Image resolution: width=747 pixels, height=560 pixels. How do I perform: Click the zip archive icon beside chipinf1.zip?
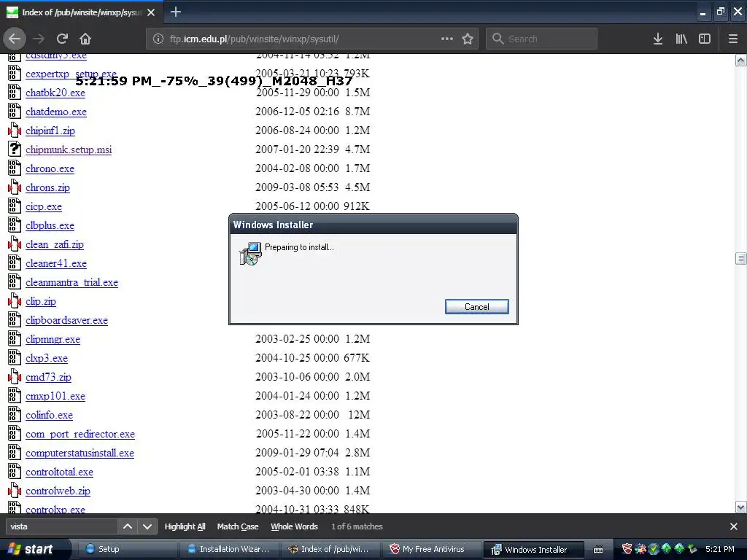[15, 130]
